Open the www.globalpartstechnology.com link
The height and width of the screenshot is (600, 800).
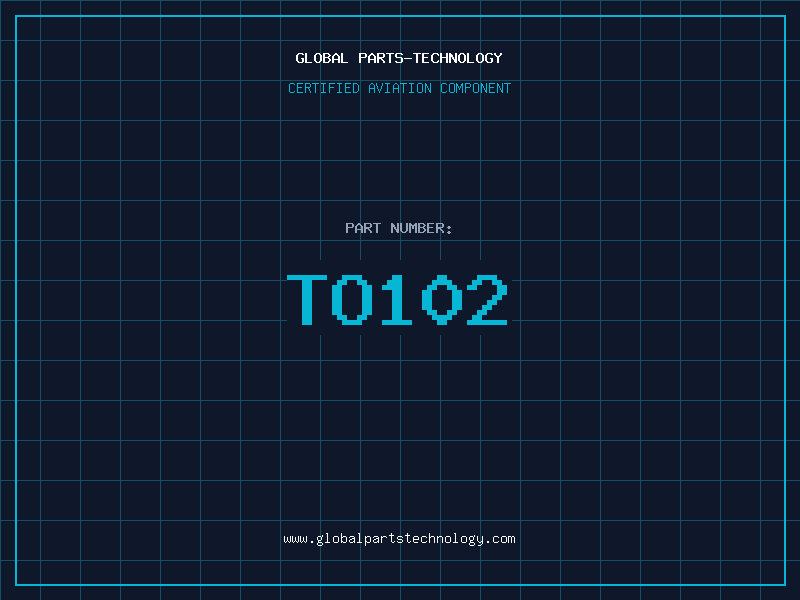399,539
